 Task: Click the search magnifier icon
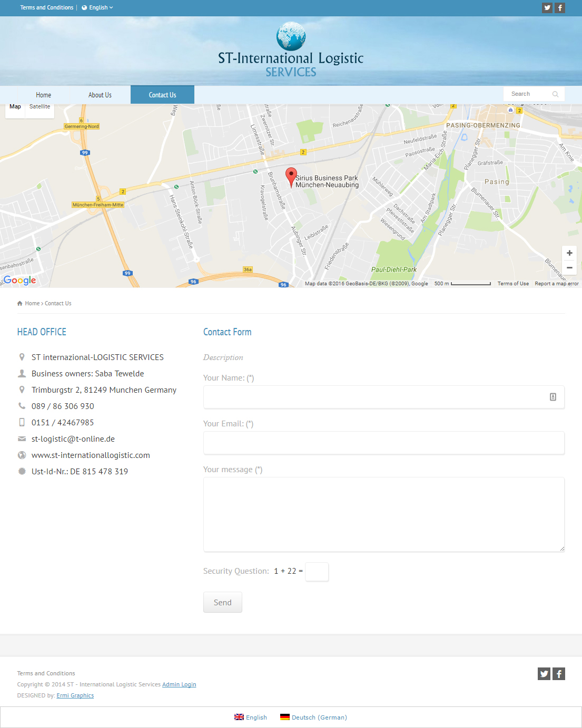[x=555, y=94]
